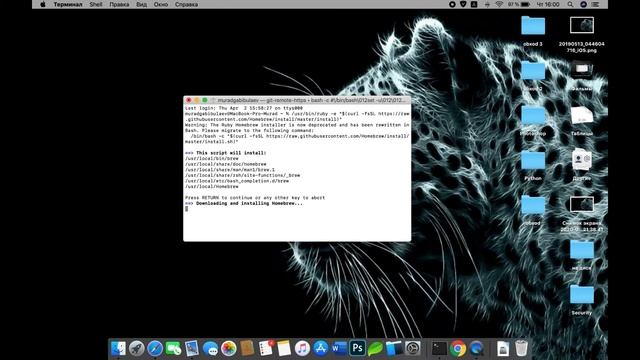Open Spotlight search magnifier
This screenshot has height=360, width=640.
click(x=570, y=4)
